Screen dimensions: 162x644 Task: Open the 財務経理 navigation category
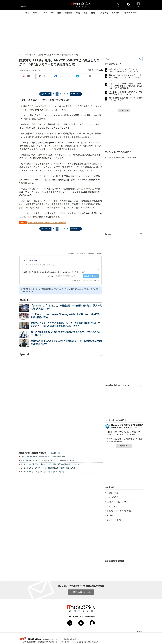69,13
